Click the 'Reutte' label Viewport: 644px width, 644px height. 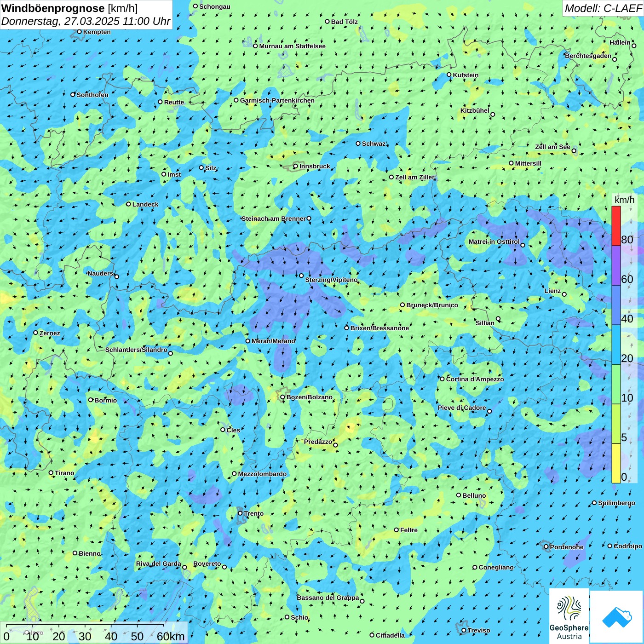point(174,102)
